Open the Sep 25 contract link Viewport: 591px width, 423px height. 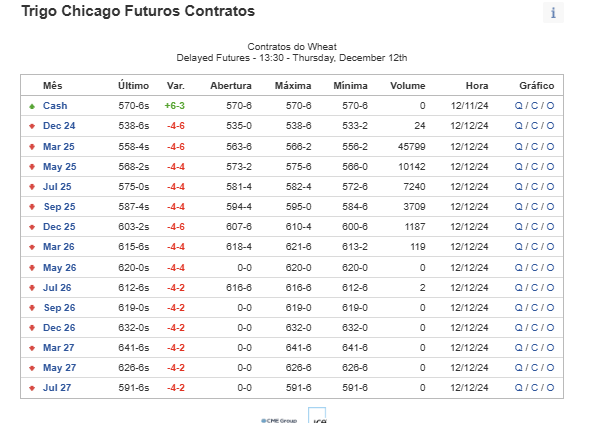[x=60, y=207]
